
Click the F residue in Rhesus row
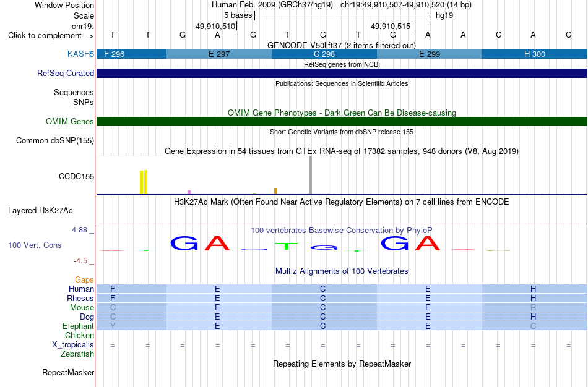click(x=113, y=298)
